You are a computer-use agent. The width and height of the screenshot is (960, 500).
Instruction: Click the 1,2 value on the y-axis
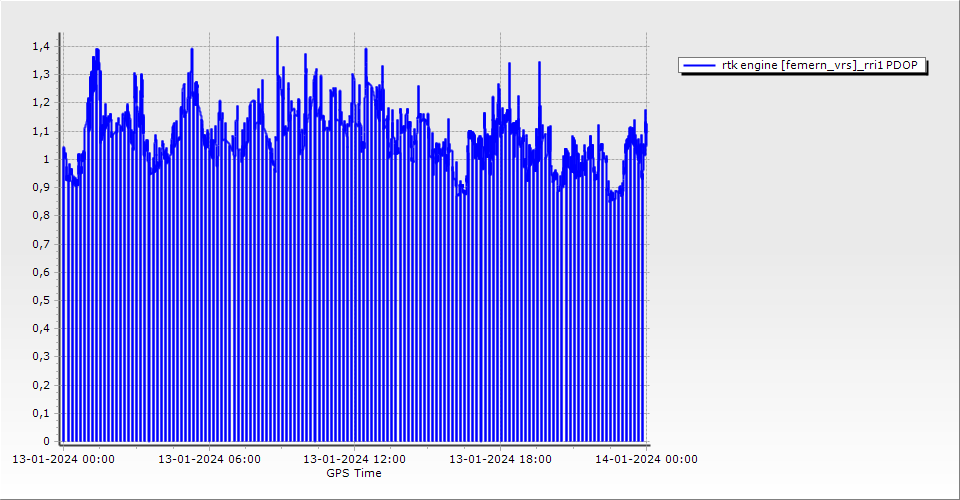[x=40, y=102]
